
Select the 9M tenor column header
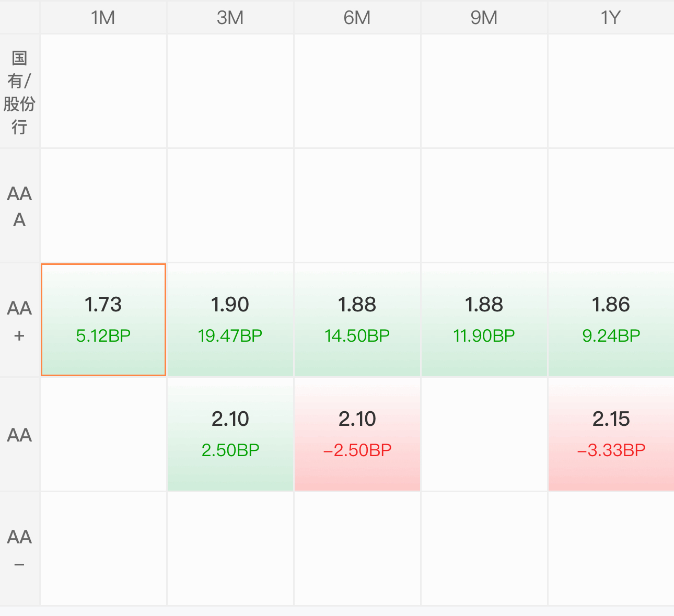click(x=484, y=18)
